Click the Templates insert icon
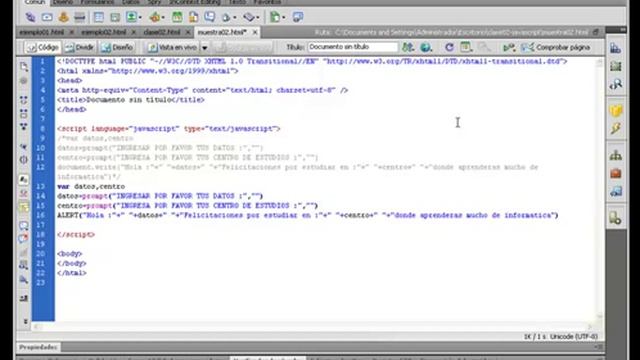The image size is (640, 360). [x=276, y=17]
